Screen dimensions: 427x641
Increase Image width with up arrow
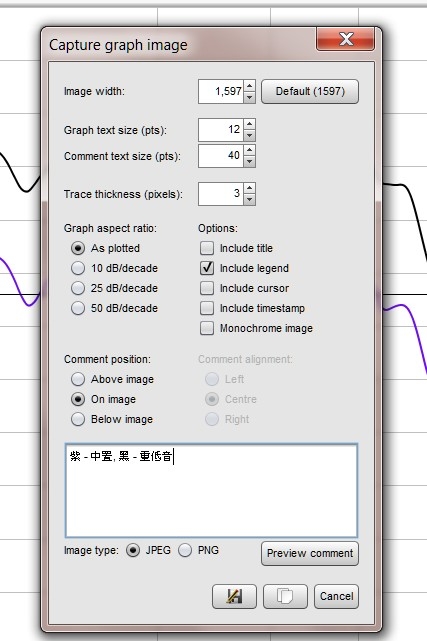click(249, 86)
